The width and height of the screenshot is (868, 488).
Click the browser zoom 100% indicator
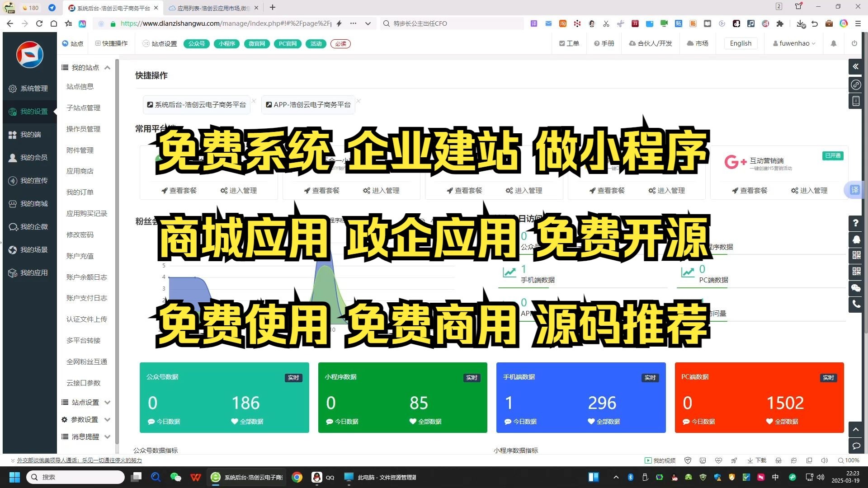[849, 460]
